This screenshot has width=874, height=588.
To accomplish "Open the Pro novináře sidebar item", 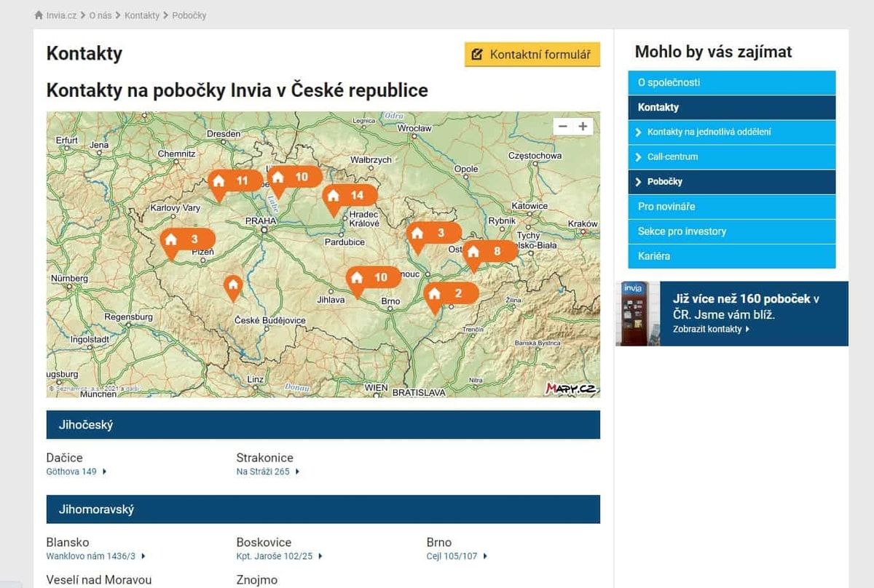I will point(732,206).
